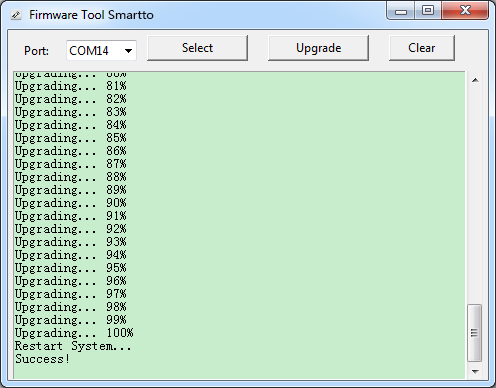
Task: Click the "Port:" label
Action: [36, 51]
